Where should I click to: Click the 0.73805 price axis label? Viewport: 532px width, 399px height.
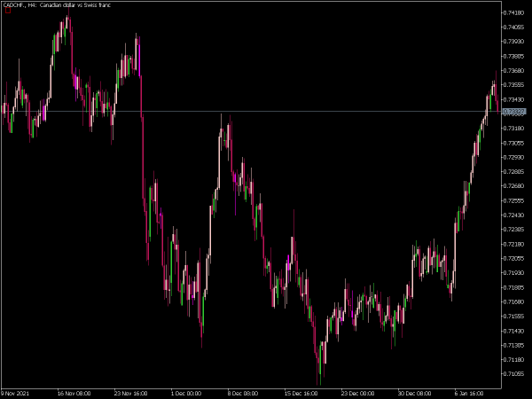click(x=513, y=56)
